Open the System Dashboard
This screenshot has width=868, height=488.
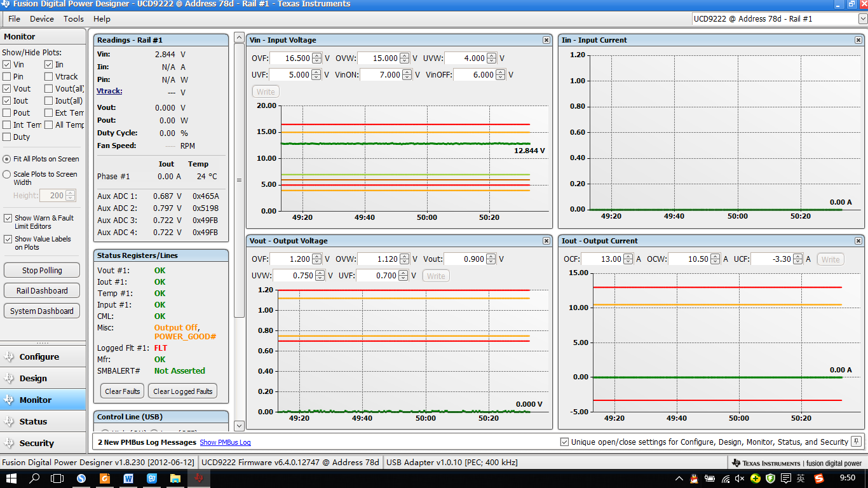pyautogui.click(x=42, y=311)
